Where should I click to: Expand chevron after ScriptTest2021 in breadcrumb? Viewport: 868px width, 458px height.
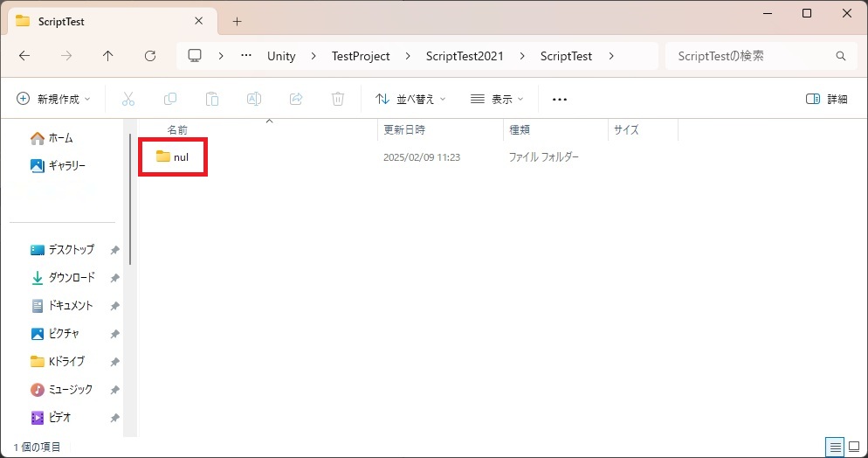[x=522, y=56]
